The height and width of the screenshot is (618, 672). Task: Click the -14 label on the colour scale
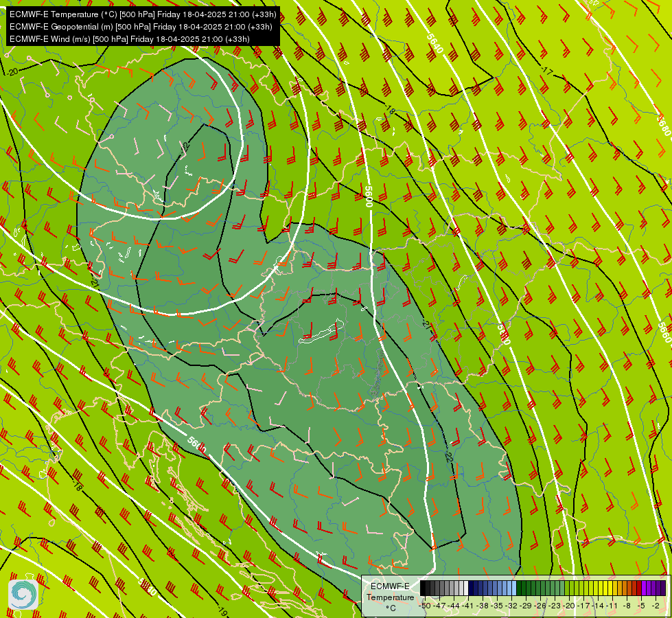(599, 606)
